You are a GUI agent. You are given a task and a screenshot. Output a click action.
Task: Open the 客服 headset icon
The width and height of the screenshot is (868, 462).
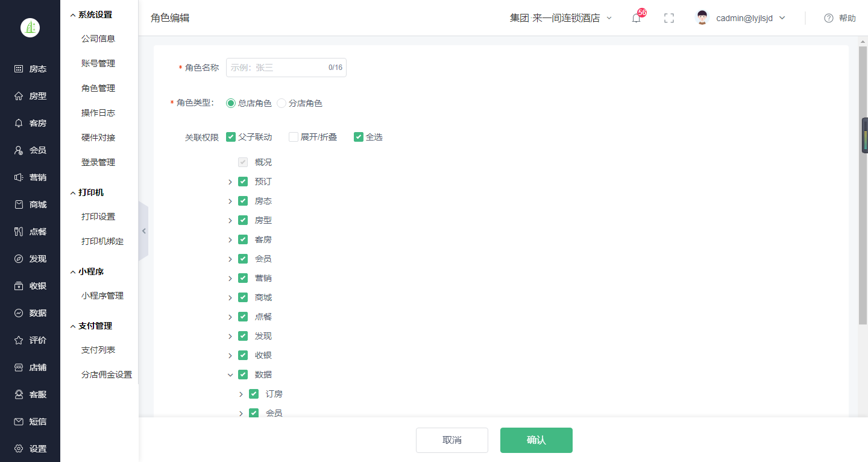tap(19, 394)
